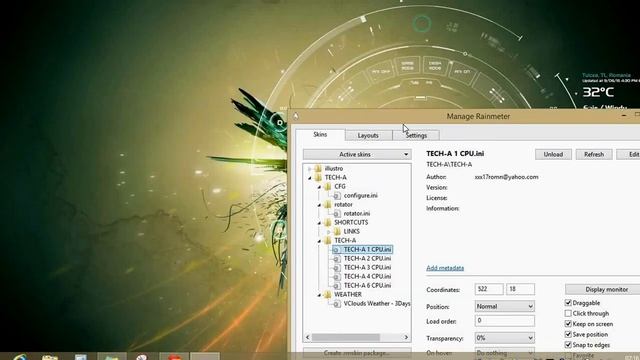Screen dimensions: 640x360
Task: Open the Position dropdown set to Normal
Action: 504,307
